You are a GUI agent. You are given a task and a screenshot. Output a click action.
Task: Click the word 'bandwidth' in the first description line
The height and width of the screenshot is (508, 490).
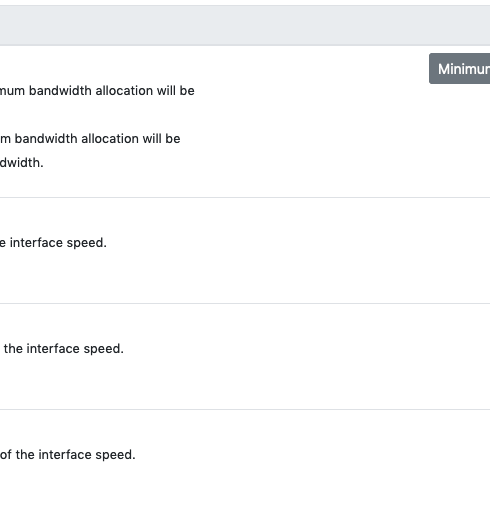tap(60, 91)
